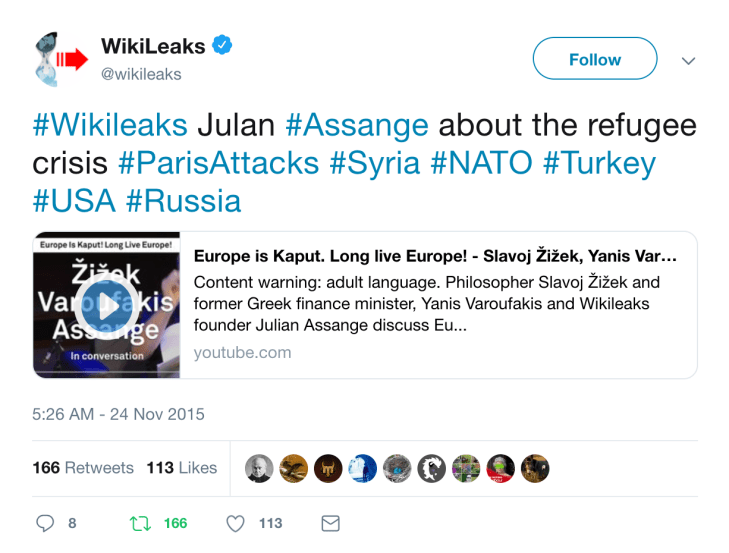Expand the tweet options chevron
729x553 pixels.
click(688, 60)
